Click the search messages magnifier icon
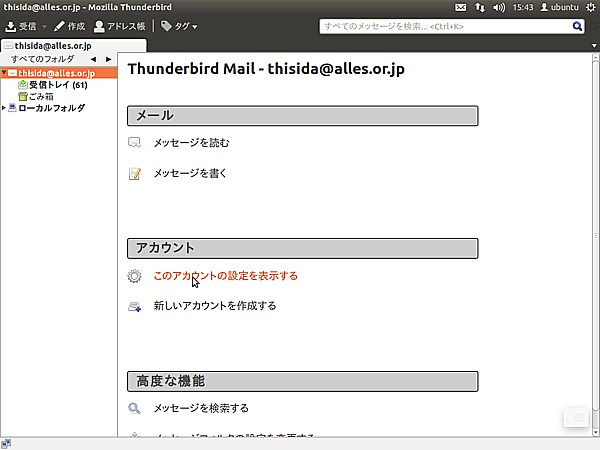 click(x=134, y=408)
